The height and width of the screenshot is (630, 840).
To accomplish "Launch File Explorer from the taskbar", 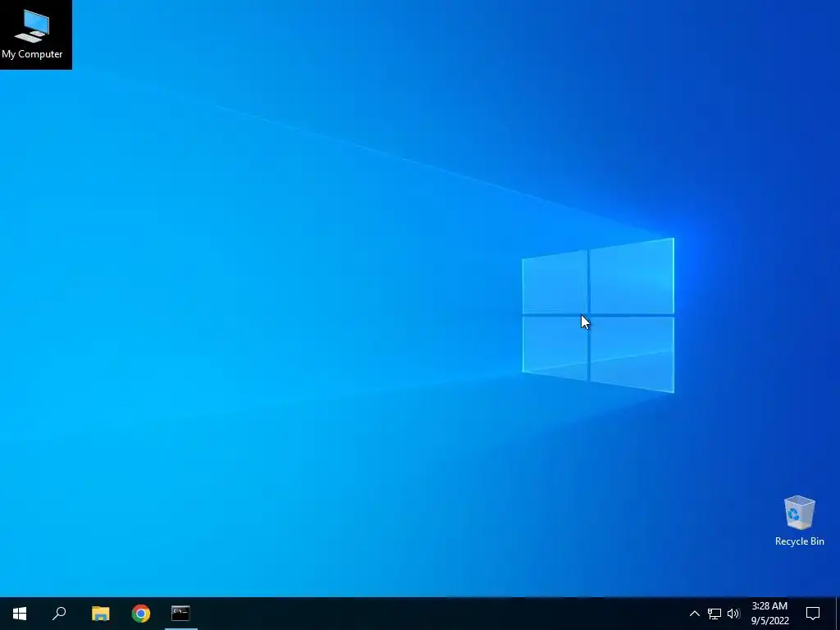I will (x=100, y=614).
